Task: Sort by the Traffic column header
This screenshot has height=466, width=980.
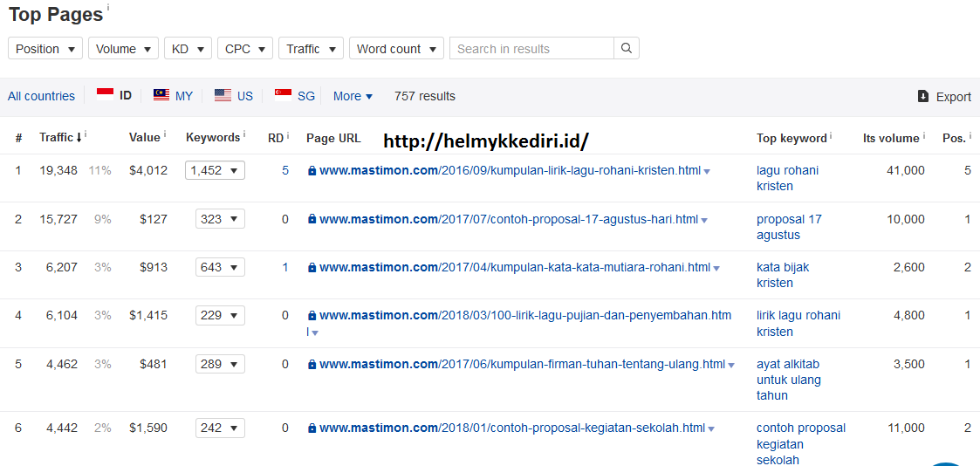Action: pyautogui.click(x=60, y=137)
